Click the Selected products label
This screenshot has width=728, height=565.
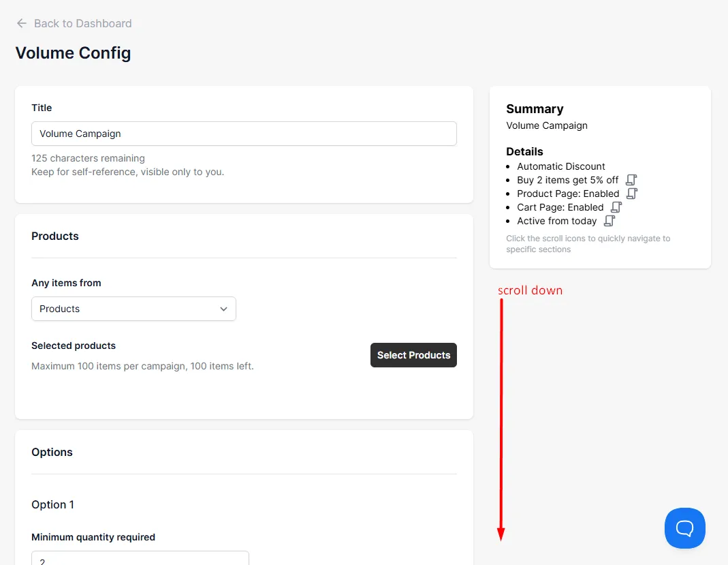(74, 346)
